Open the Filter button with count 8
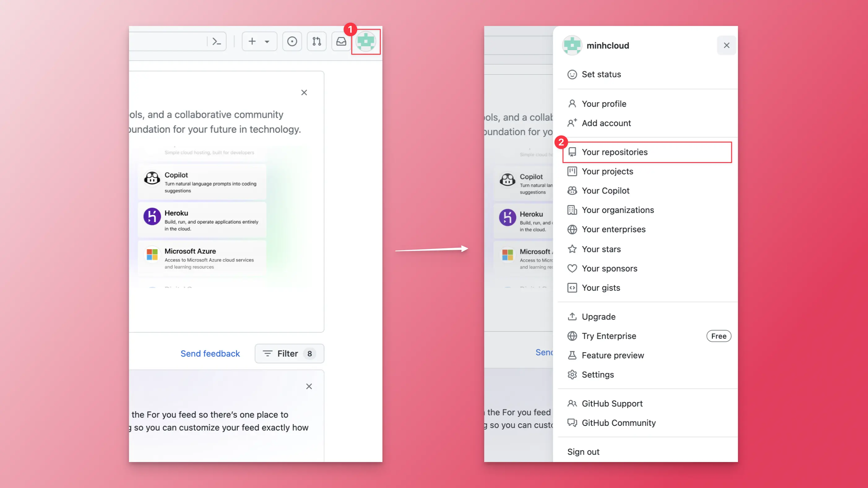The image size is (868, 488). click(289, 353)
